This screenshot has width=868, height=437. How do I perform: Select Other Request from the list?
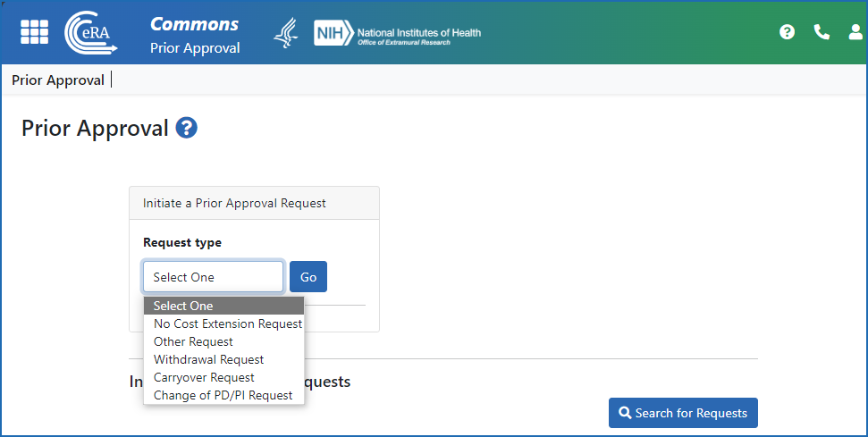[193, 341]
